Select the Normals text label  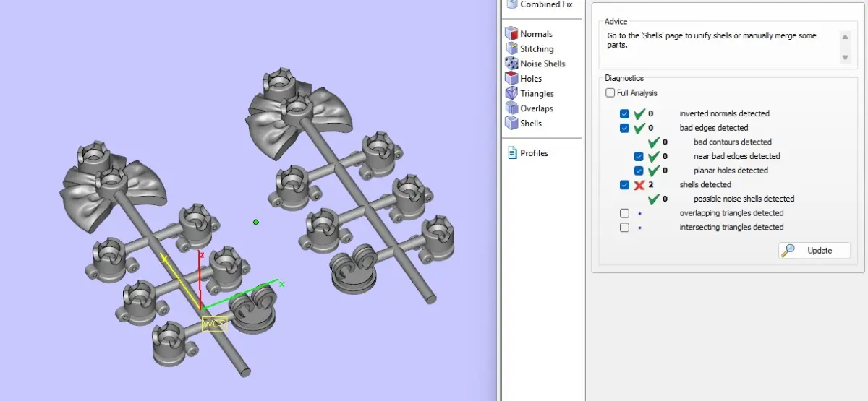(536, 34)
